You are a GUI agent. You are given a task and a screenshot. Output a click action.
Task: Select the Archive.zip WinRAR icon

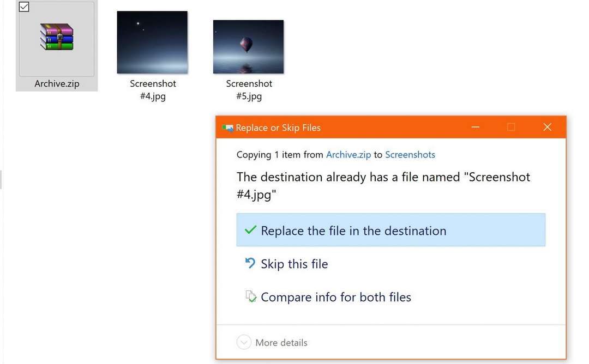pyautogui.click(x=57, y=37)
